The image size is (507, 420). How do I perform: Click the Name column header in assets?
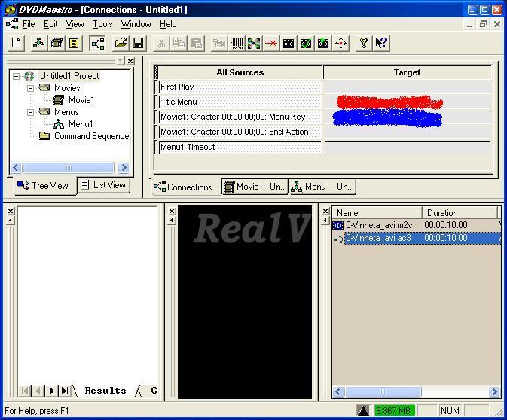377,213
